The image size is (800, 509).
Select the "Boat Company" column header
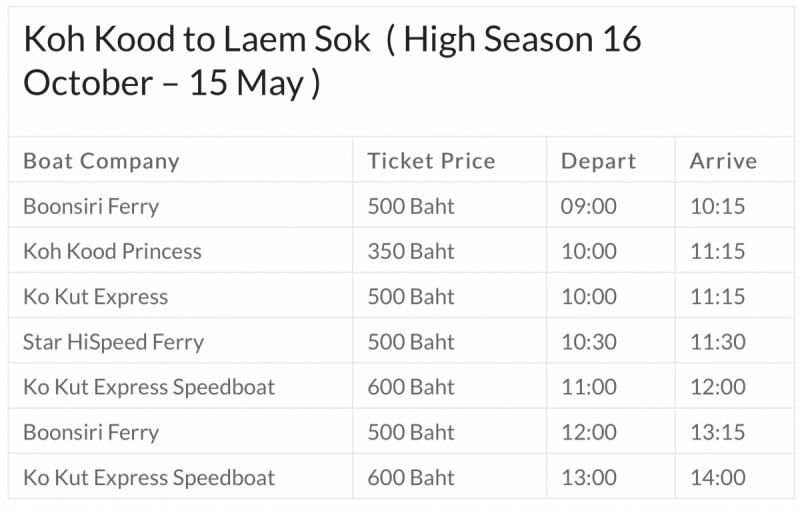[101, 161]
